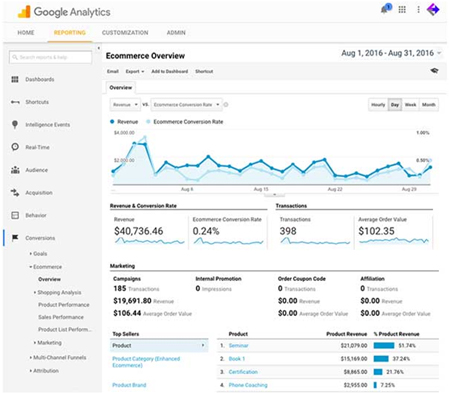
Task: Click the $40,736.46 revenue sparkline
Action: click(x=149, y=241)
